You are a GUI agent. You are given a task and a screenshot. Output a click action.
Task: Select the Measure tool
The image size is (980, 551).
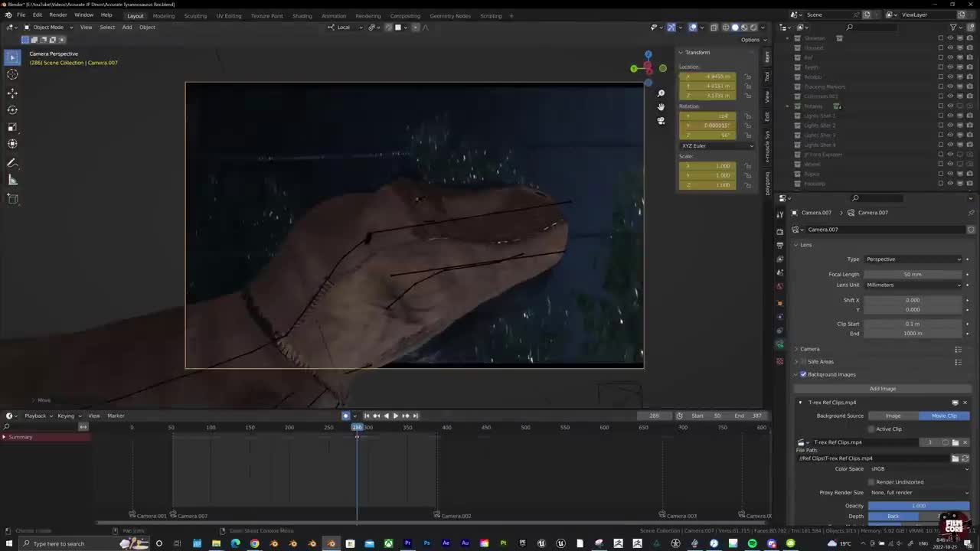point(12,180)
